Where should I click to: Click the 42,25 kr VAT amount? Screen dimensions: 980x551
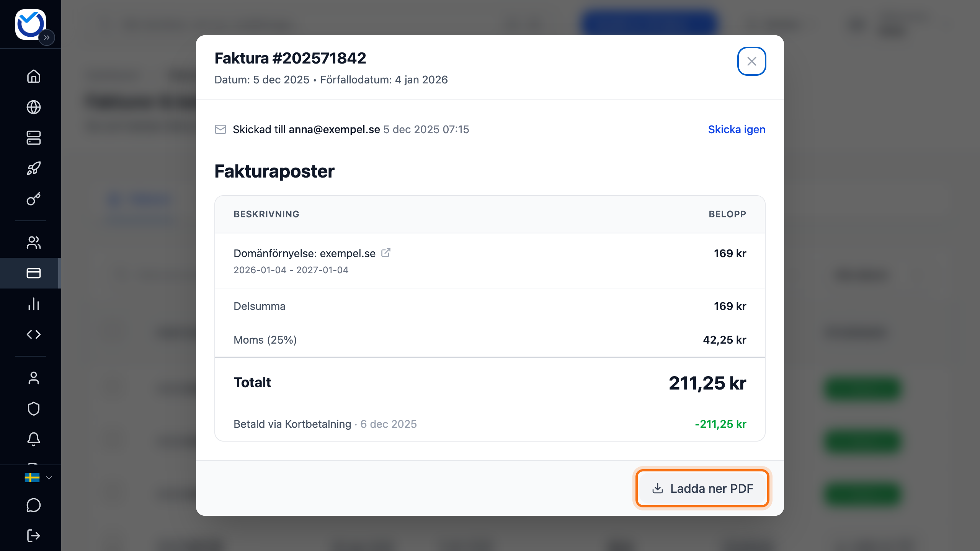point(724,340)
